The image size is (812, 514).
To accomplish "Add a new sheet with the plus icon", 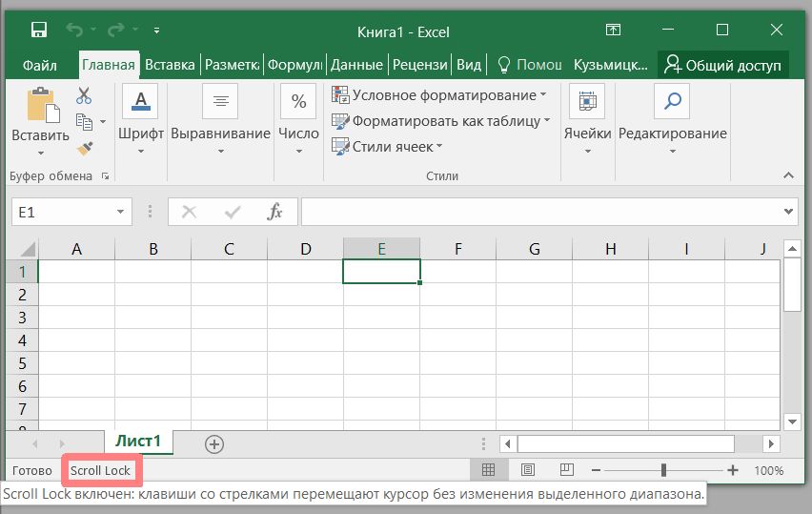I will point(214,444).
